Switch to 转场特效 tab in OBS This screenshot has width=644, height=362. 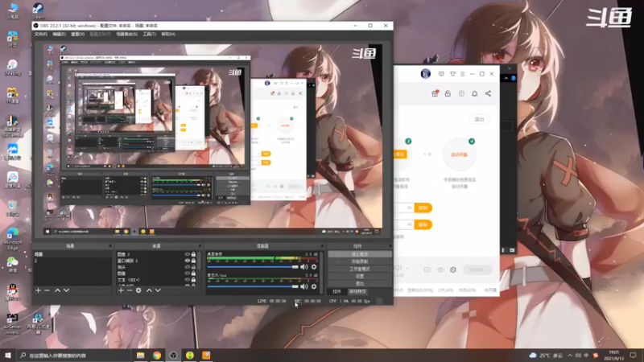357,291
